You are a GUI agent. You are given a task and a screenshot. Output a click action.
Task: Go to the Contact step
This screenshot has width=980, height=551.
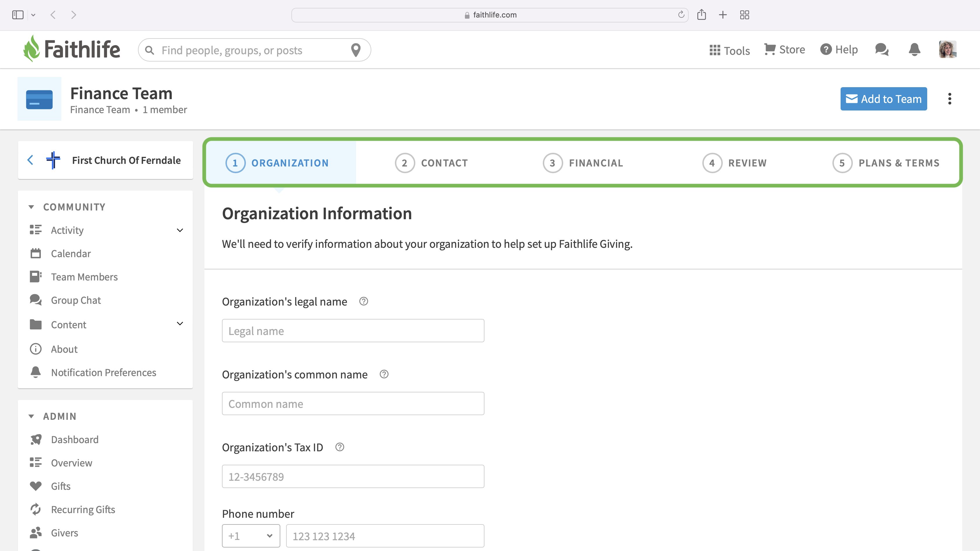coord(431,163)
